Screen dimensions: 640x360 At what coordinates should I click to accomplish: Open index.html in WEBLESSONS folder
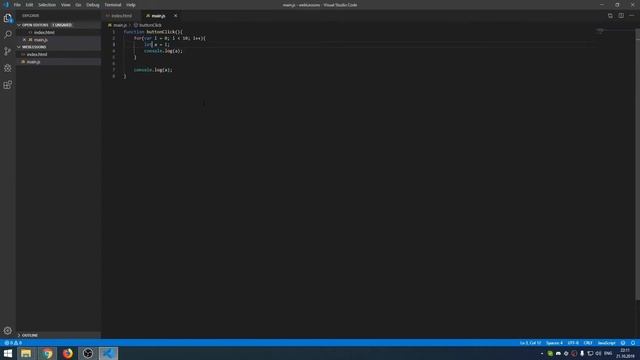(x=58, y=54)
